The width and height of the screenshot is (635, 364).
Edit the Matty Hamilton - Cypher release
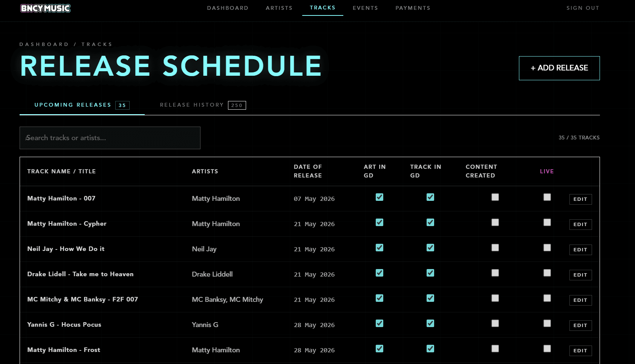tap(580, 224)
